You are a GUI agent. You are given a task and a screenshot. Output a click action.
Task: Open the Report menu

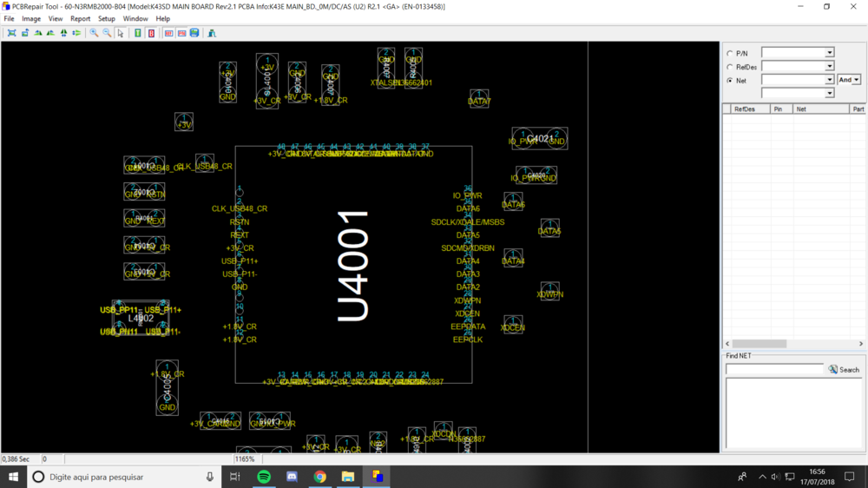pos(80,18)
